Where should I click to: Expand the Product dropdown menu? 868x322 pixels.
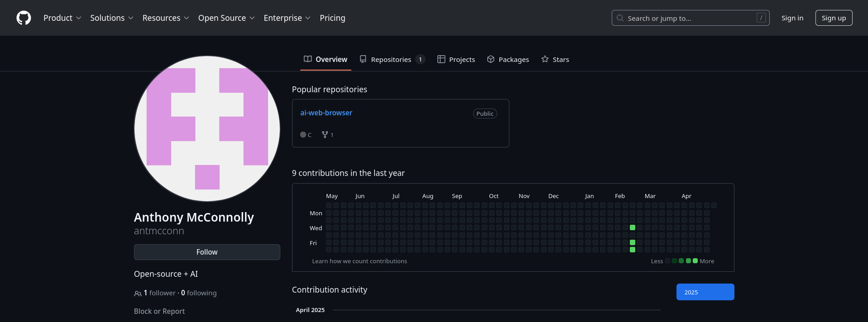click(62, 18)
